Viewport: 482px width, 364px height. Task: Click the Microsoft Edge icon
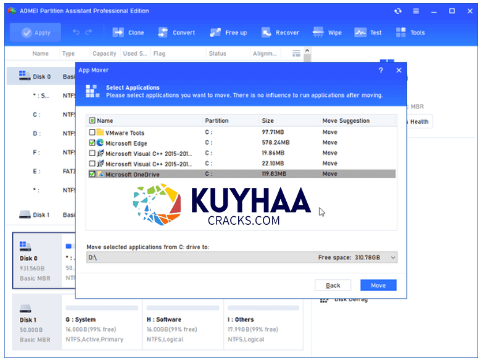tap(100, 143)
